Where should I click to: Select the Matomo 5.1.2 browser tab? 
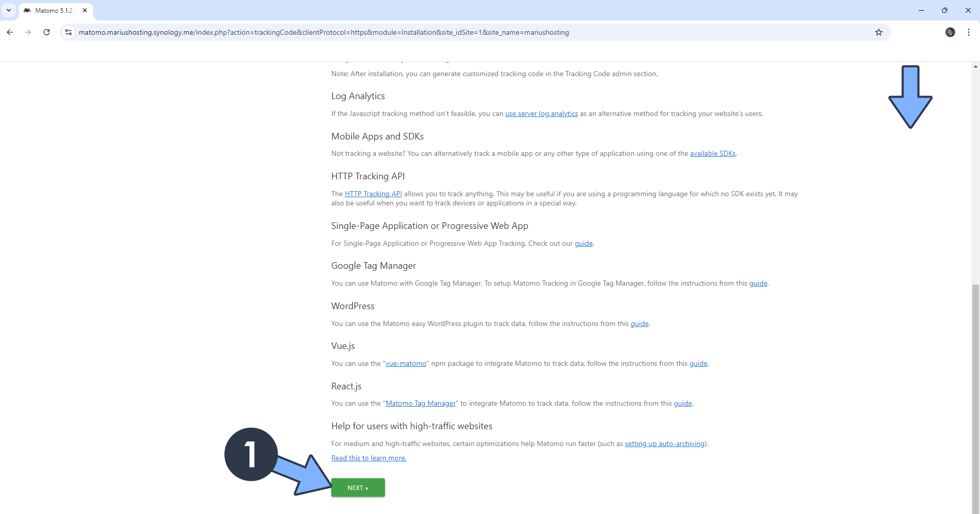[56, 10]
